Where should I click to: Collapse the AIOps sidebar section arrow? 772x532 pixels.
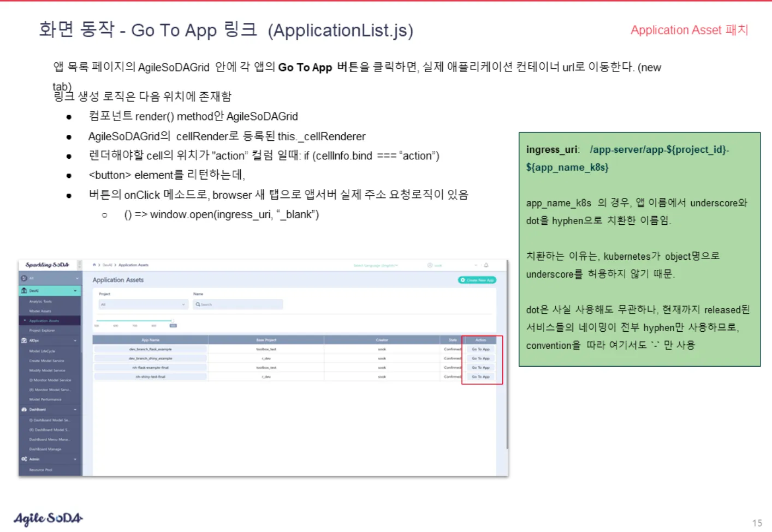[x=75, y=340]
